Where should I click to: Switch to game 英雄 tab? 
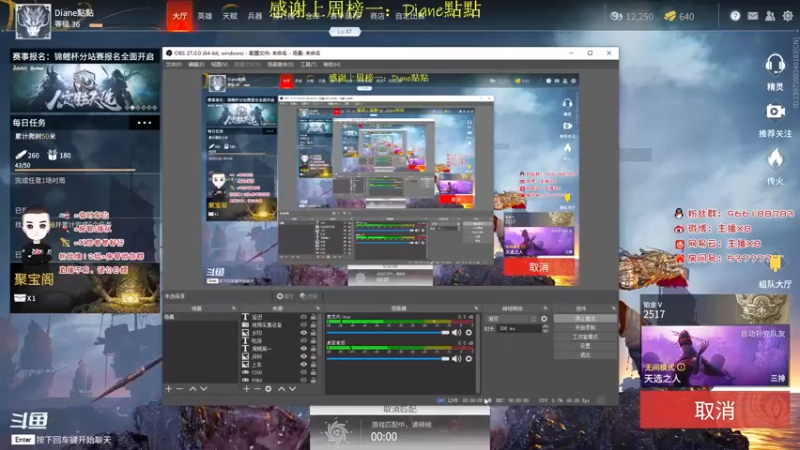pos(205,16)
